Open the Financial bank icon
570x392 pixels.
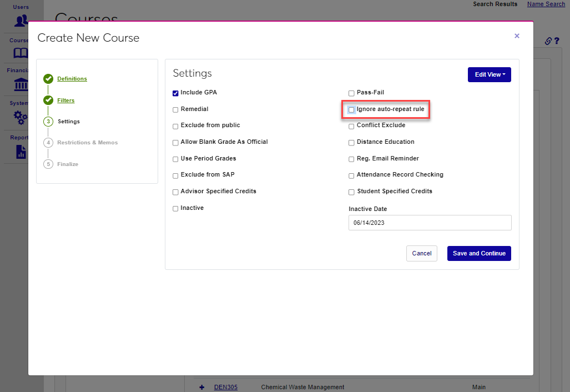click(21, 85)
